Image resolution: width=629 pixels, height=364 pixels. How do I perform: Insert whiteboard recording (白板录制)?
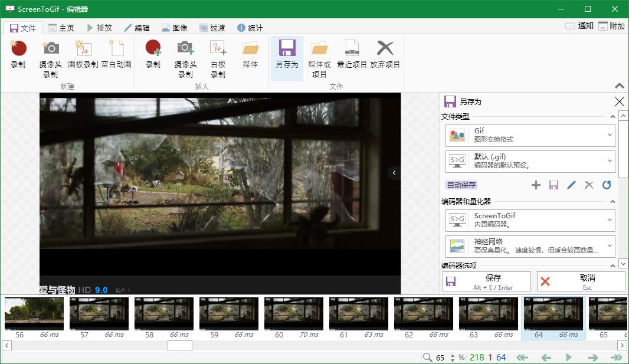[x=218, y=60]
